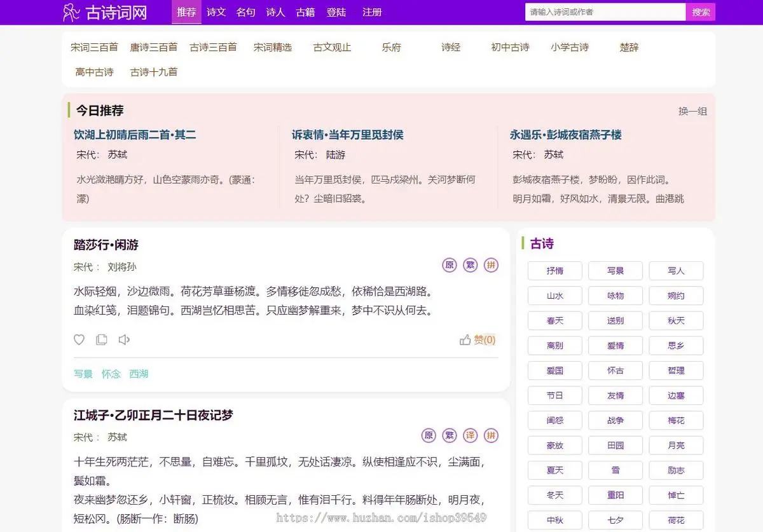Image resolution: width=763 pixels, height=532 pixels.
Task: Open the 古文观止 collection
Action: (x=333, y=47)
